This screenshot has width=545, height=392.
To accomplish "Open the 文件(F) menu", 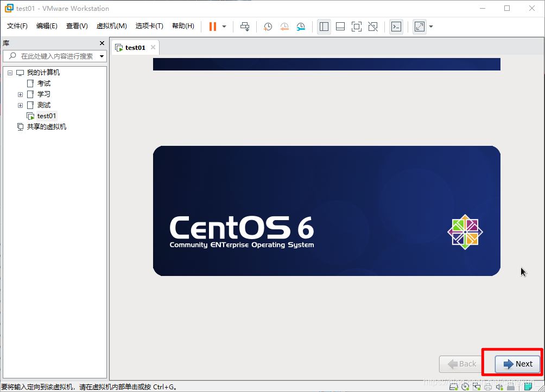I will 17,26.
